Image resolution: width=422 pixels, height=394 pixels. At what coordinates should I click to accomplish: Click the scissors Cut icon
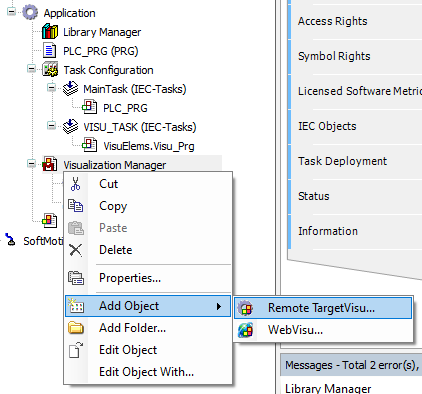coord(76,184)
